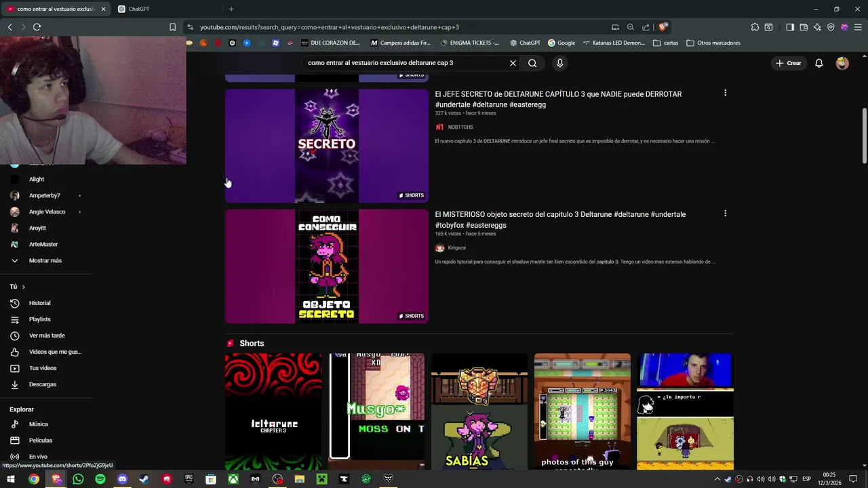Open YouTube notifications bell

819,63
